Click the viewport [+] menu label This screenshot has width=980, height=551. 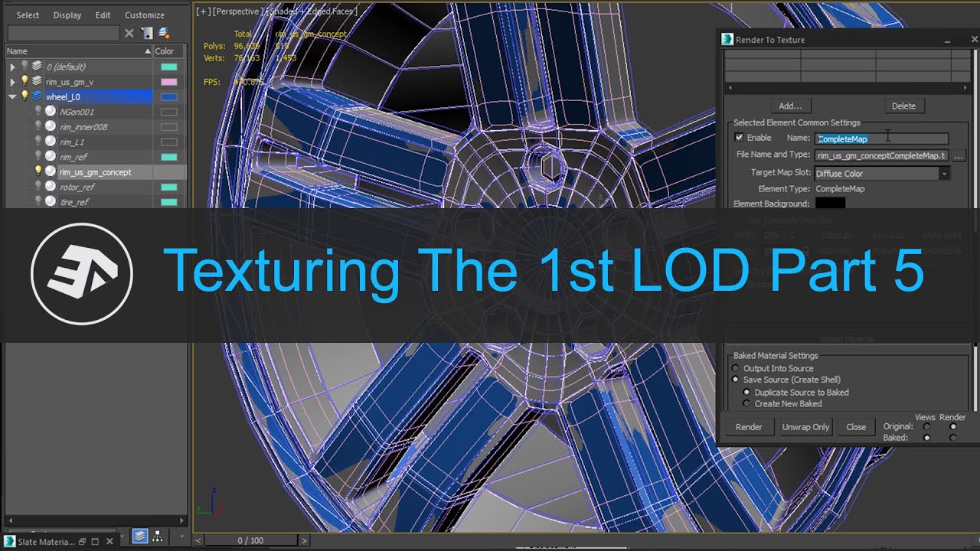(x=203, y=11)
